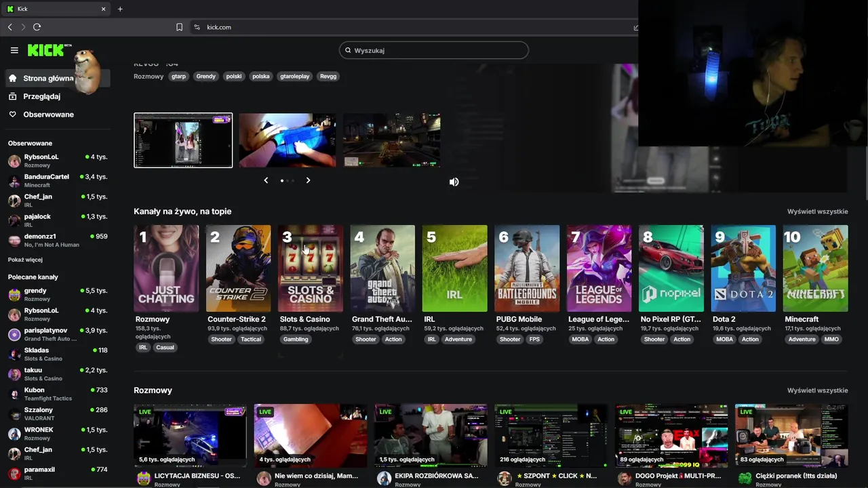Open Ciężki poranek live stream
This screenshot has height=488, width=868.
791,435
